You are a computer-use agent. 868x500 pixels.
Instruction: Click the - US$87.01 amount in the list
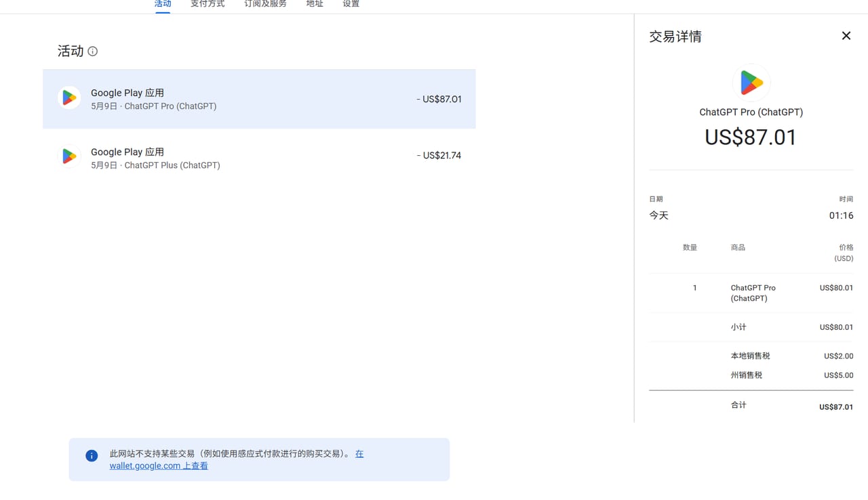coord(439,99)
